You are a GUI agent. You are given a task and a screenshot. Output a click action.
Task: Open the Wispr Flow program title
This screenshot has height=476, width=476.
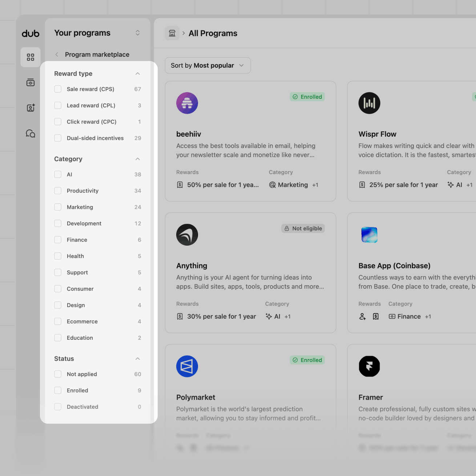pos(377,134)
